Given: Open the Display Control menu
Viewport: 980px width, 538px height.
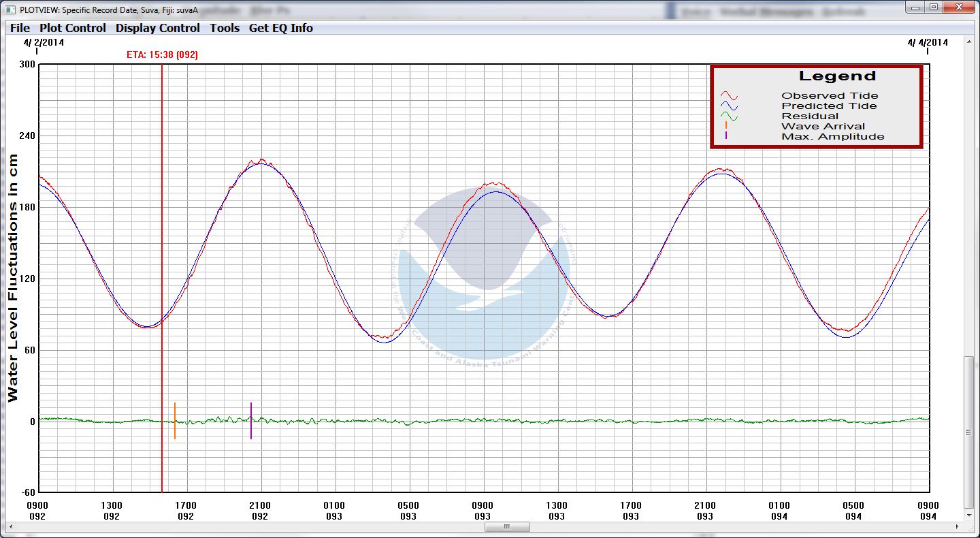Looking at the screenshot, I should [x=158, y=28].
